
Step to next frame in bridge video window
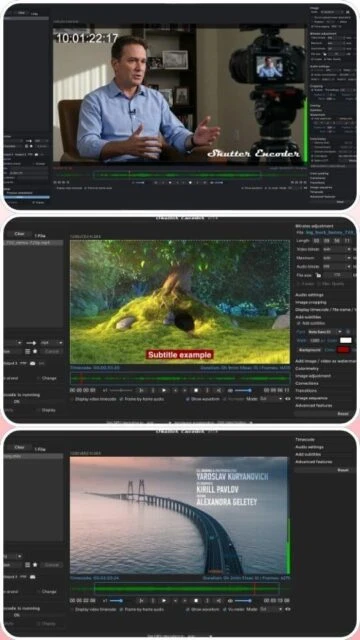click(184, 600)
